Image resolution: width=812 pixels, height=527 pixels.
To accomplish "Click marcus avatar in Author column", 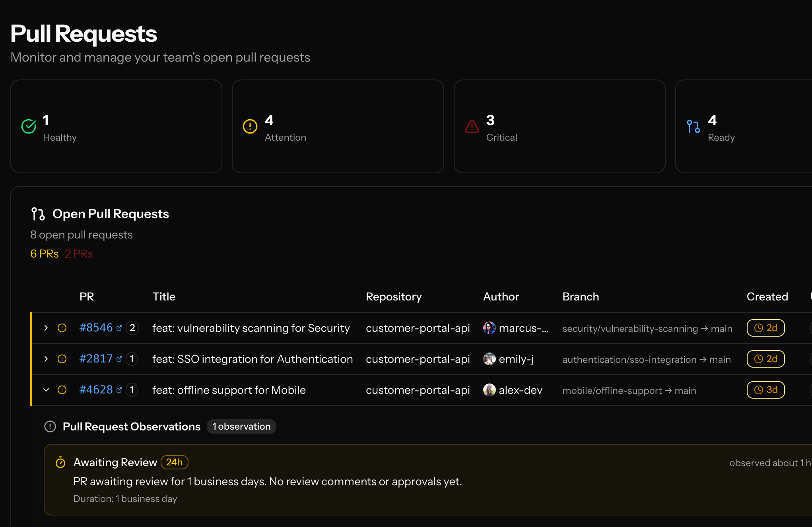I will 490,328.
